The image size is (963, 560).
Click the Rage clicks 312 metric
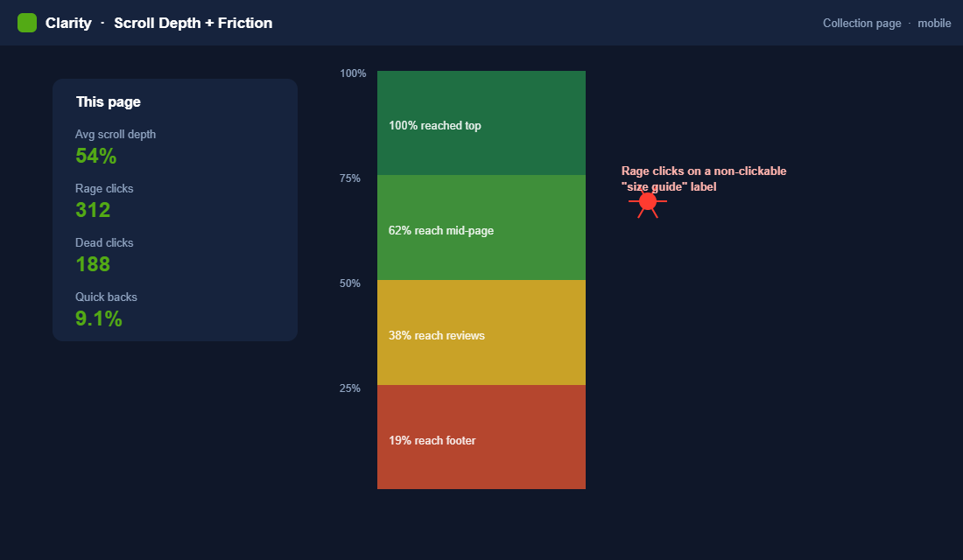(93, 210)
